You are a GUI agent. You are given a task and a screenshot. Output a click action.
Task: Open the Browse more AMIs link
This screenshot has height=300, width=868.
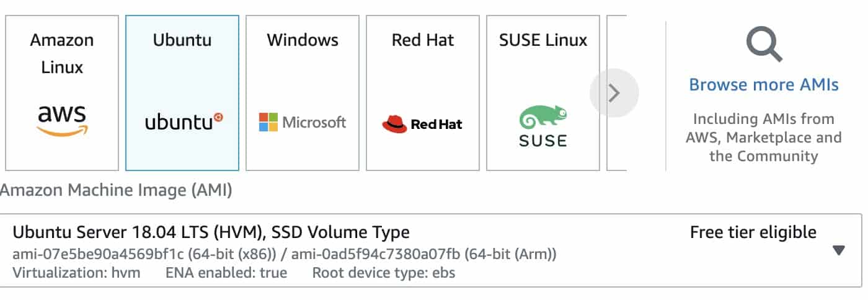tap(764, 85)
